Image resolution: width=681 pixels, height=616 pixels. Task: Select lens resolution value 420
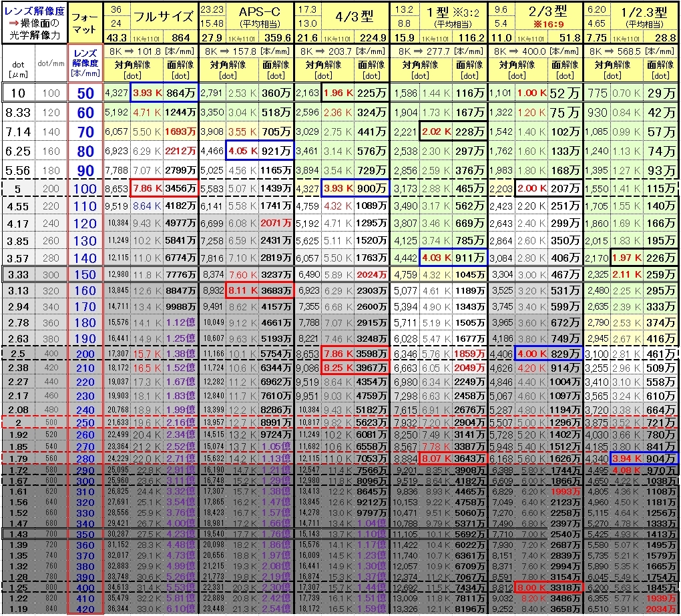point(85,609)
